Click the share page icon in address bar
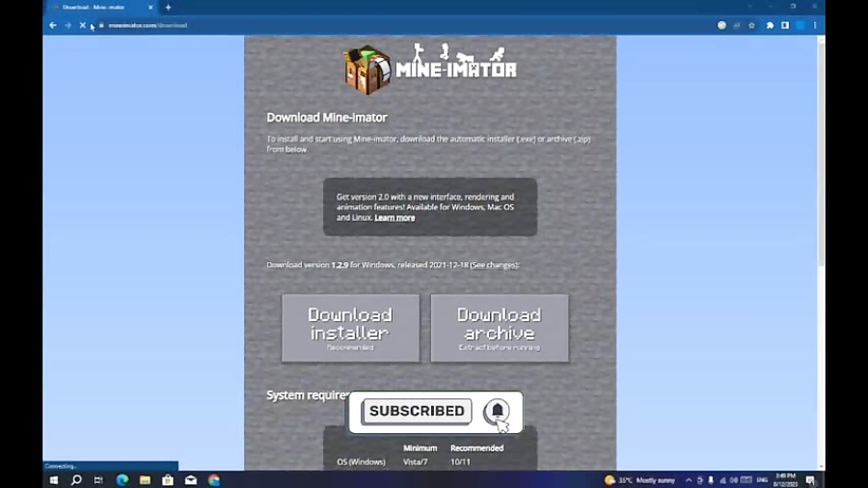This screenshot has height=488, width=868. click(737, 25)
